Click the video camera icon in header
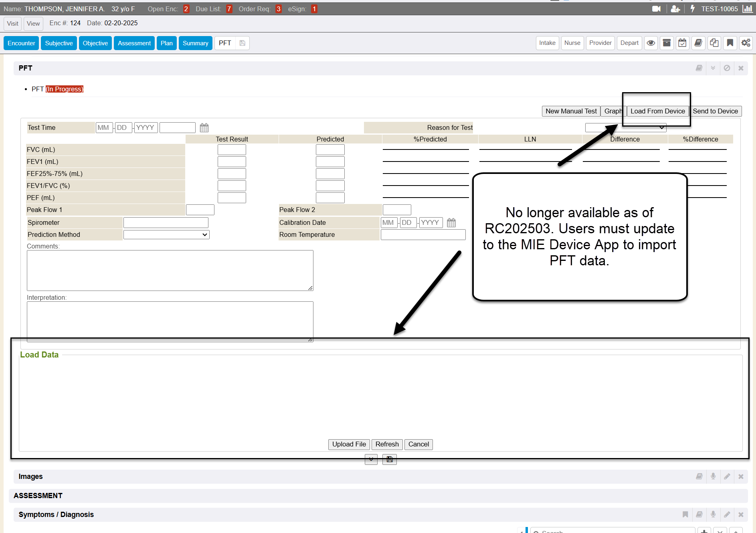The width and height of the screenshot is (756, 533). pyautogui.click(x=656, y=9)
